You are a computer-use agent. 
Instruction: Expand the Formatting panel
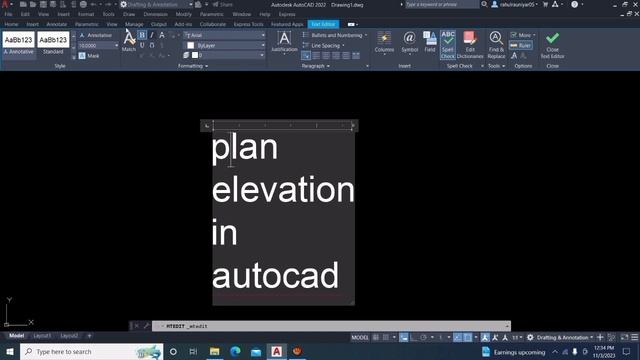193,66
